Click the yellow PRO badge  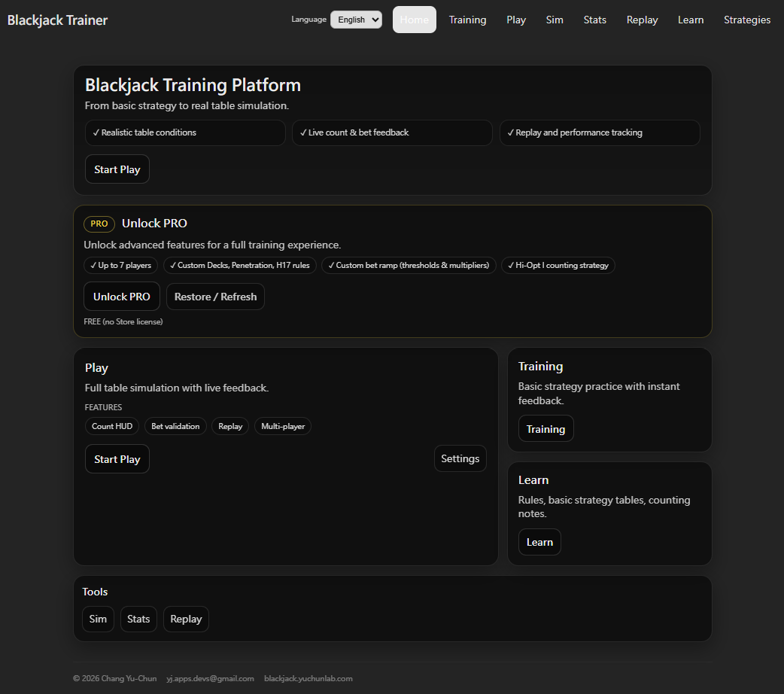tap(99, 224)
